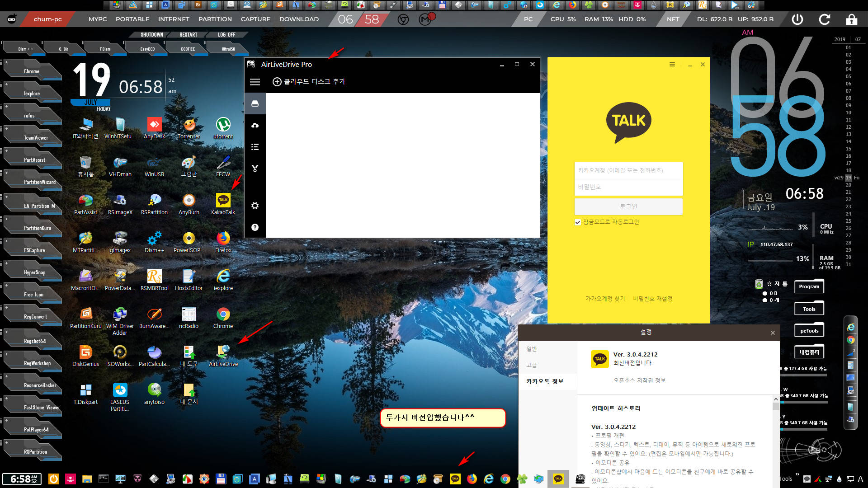The width and height of the screenshot is (868, 488).
Task: Click TeamViewer launcher in left sidebar
Action: tap(33, 137)
